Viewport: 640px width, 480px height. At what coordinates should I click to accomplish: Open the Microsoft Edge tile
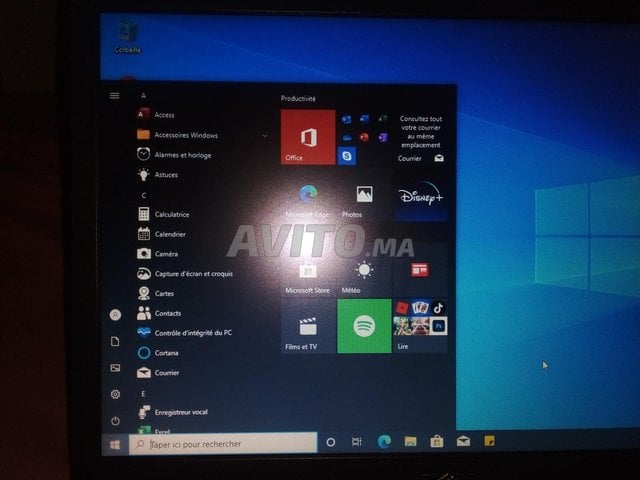click(x=307, y=199)
